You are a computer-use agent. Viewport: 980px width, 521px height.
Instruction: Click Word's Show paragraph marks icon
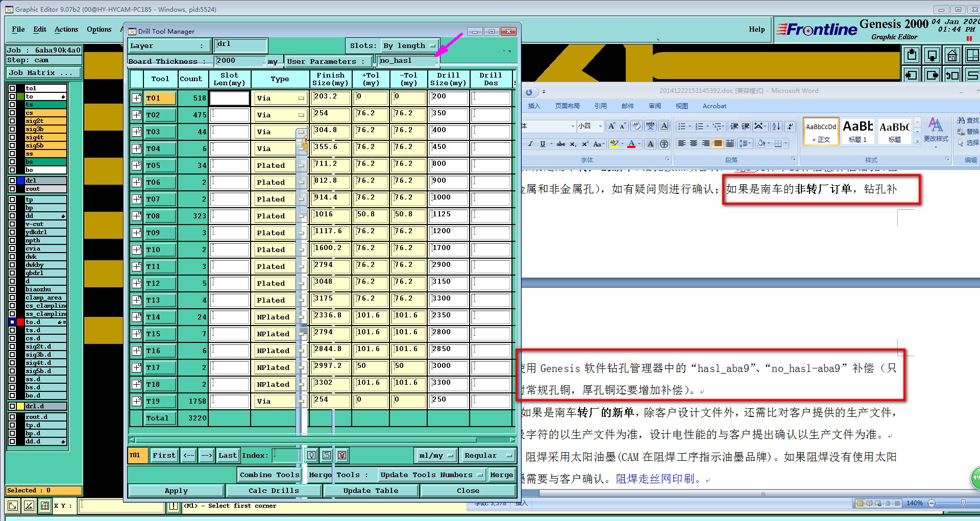(x=790, y=126)
